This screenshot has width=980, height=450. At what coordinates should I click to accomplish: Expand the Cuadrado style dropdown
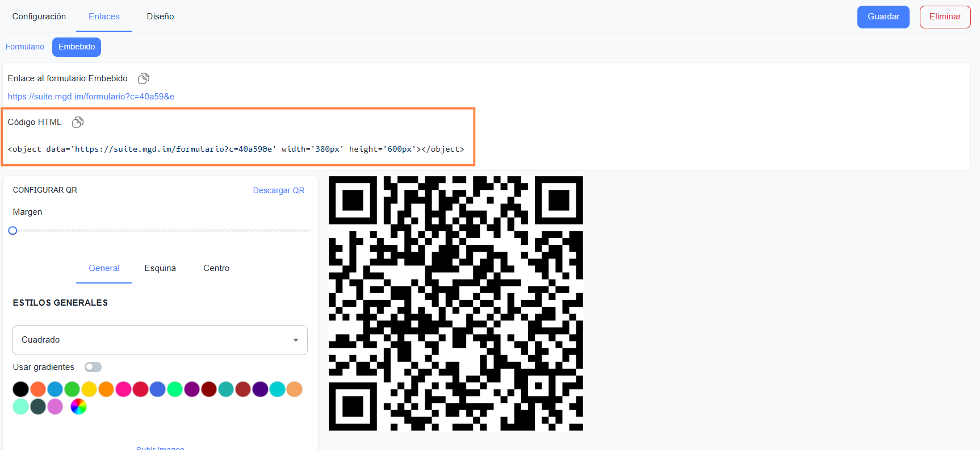pos(160,340)
